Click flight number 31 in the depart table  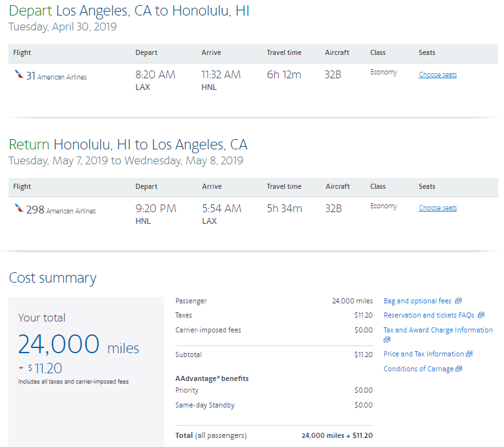point(31,76)
